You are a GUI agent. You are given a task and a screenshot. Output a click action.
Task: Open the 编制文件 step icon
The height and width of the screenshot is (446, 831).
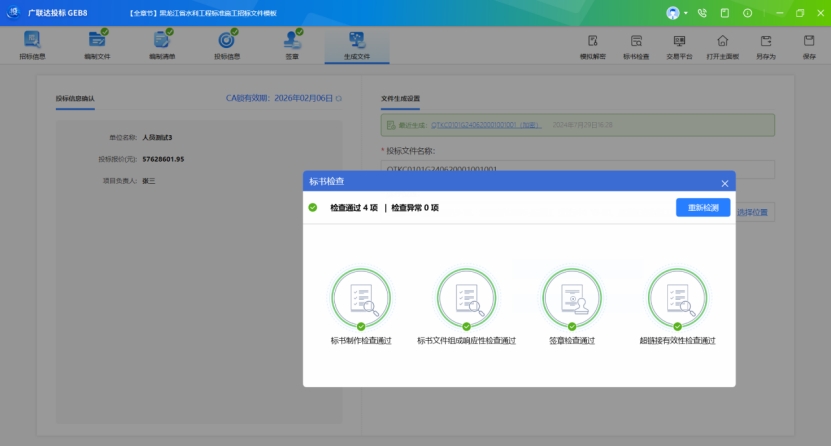pyautogui.click(x=97, y=41)
